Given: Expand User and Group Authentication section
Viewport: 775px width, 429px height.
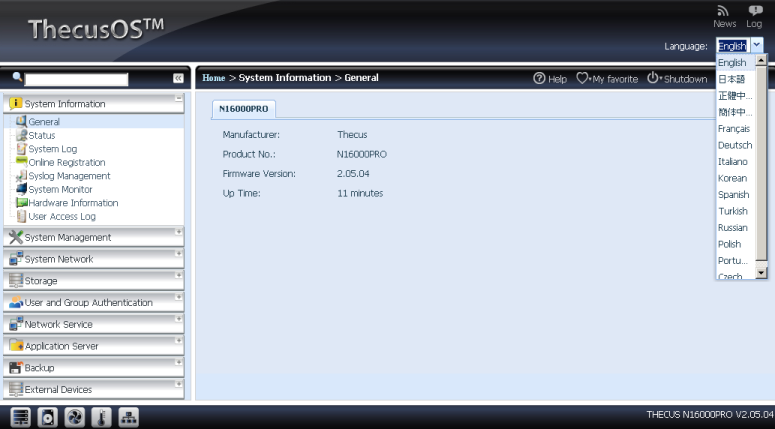Looking at the screenshot, I should (x=178, y=297).
